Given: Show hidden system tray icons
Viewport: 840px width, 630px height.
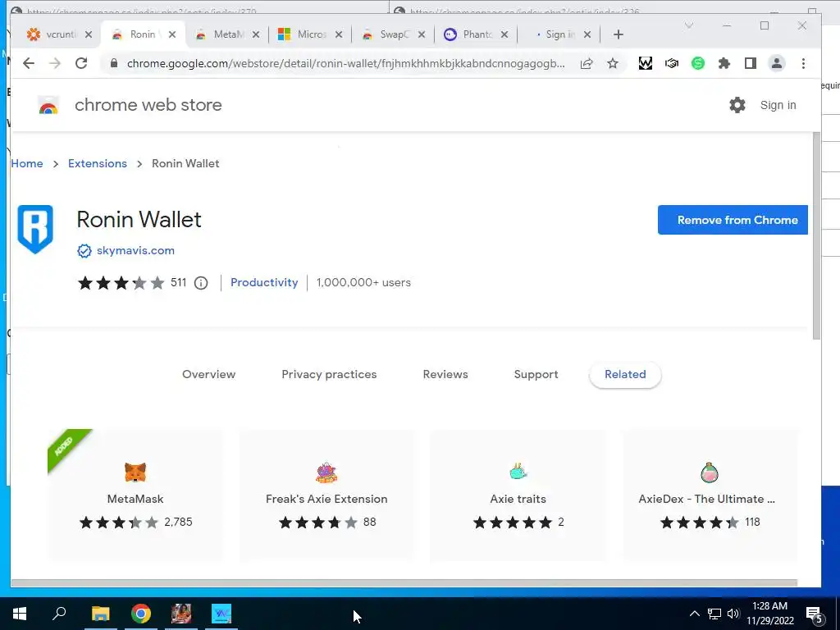Looking at the screenshot, I should click(x=694, y=614).
